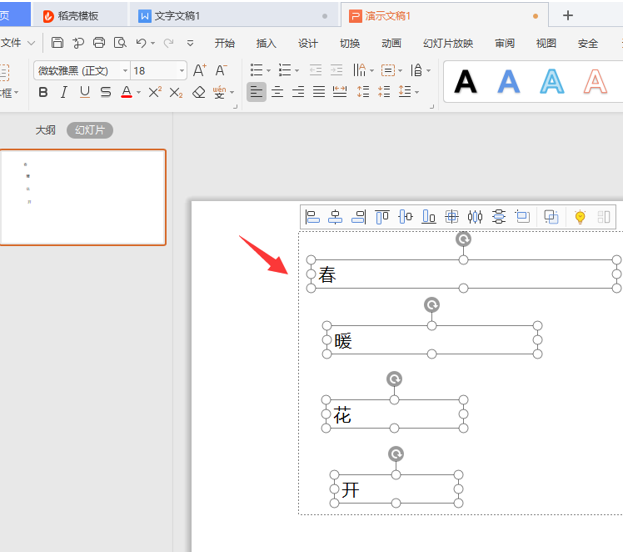624x552 pixels.
Task: Switch to the 大纲 outline view
Action: coord(46,130)
